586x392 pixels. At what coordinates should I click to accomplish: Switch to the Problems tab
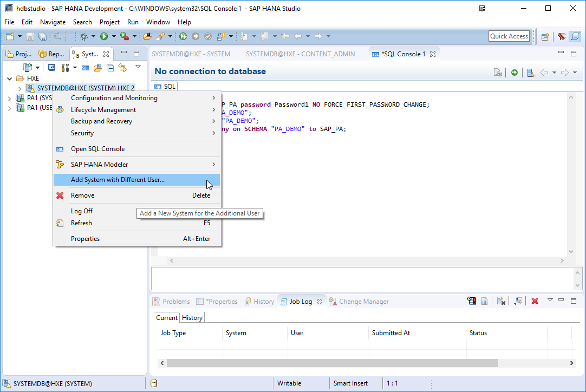(x=172, y=302)
